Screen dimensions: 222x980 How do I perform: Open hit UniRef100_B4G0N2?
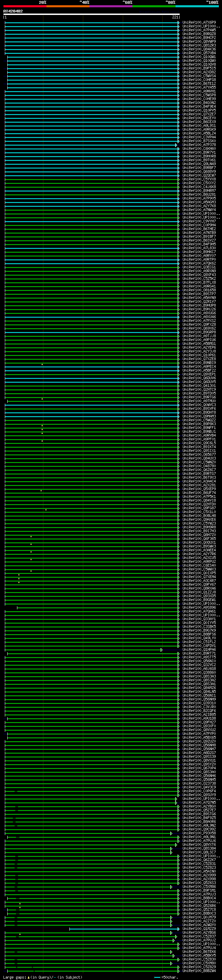point(199,103)
